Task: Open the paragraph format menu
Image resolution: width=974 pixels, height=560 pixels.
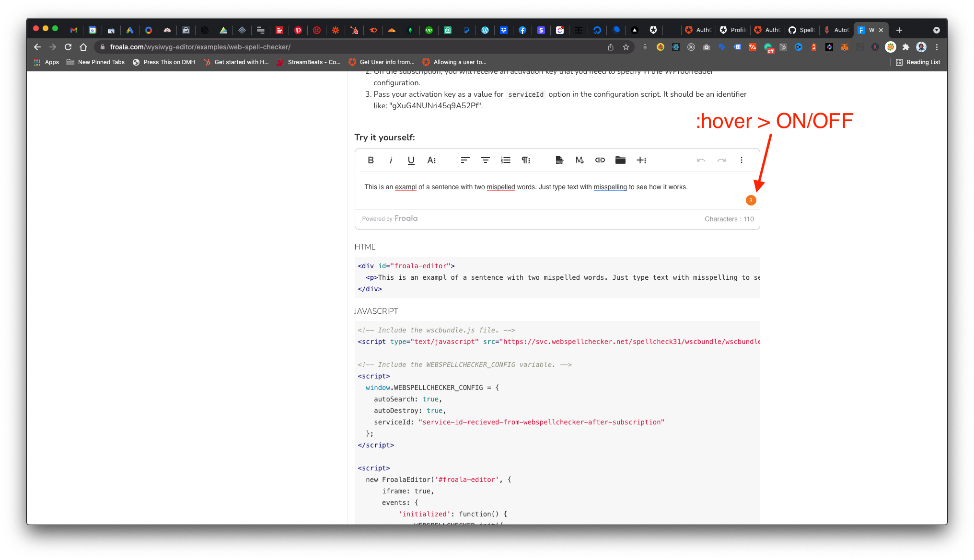Action: [525, 160]
